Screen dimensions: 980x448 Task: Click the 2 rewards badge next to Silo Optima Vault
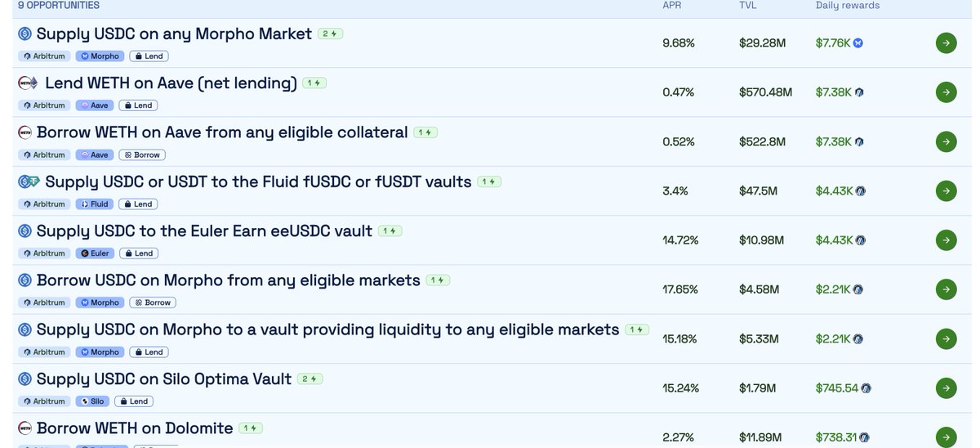[310, 379]
